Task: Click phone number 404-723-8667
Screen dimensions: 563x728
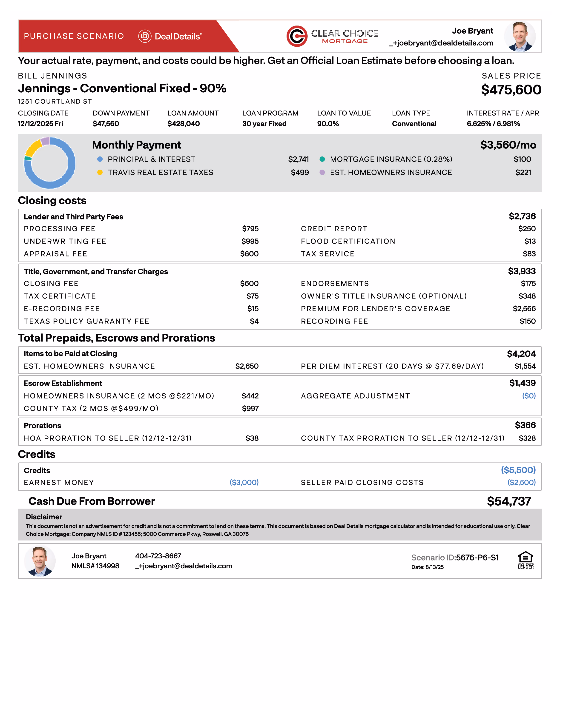Action: 158,556
